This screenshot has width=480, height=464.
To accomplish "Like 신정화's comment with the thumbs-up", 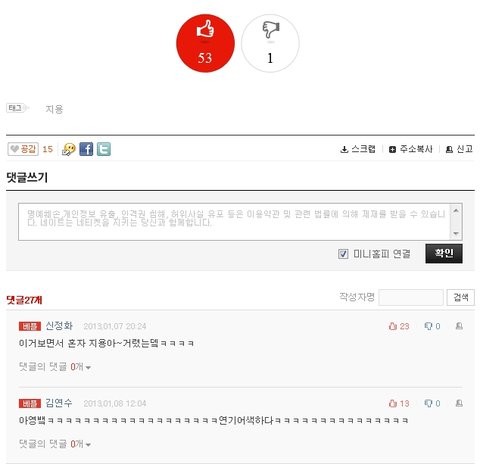I will [x=399, y=326].
